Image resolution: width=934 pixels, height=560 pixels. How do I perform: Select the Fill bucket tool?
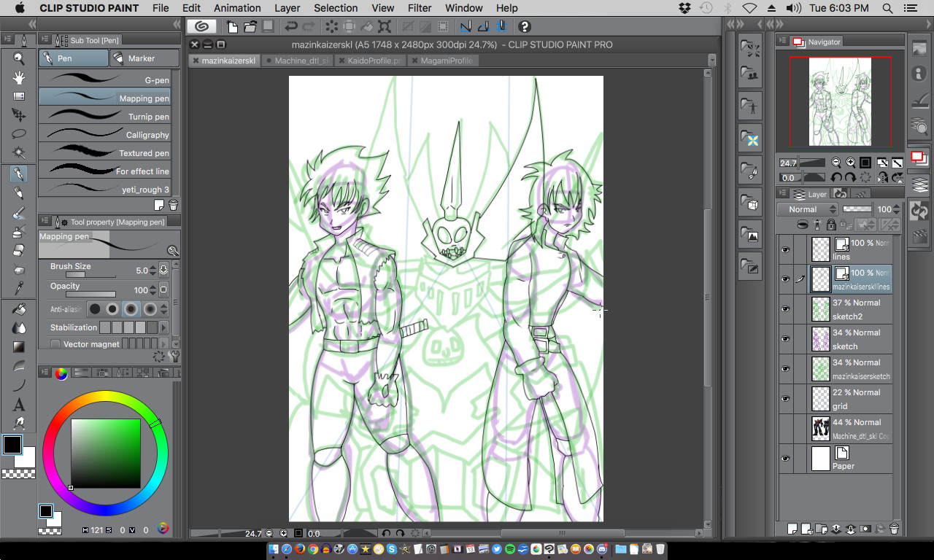19,309
